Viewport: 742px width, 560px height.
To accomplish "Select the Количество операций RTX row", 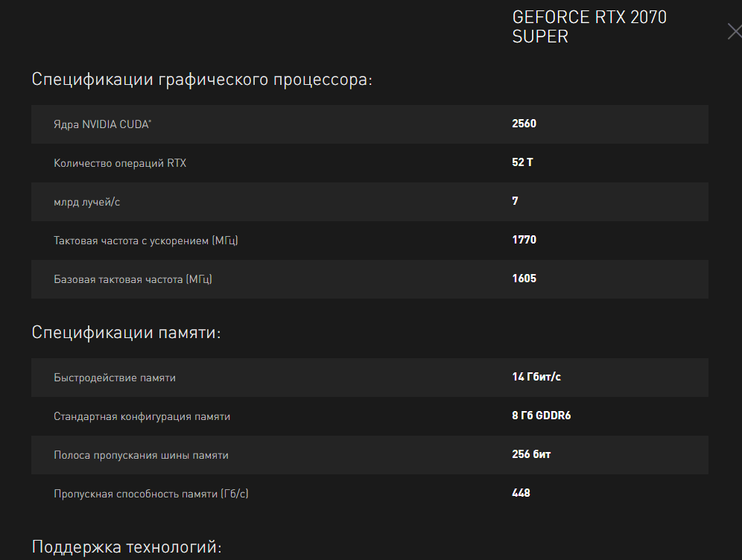I will point(370,163).
